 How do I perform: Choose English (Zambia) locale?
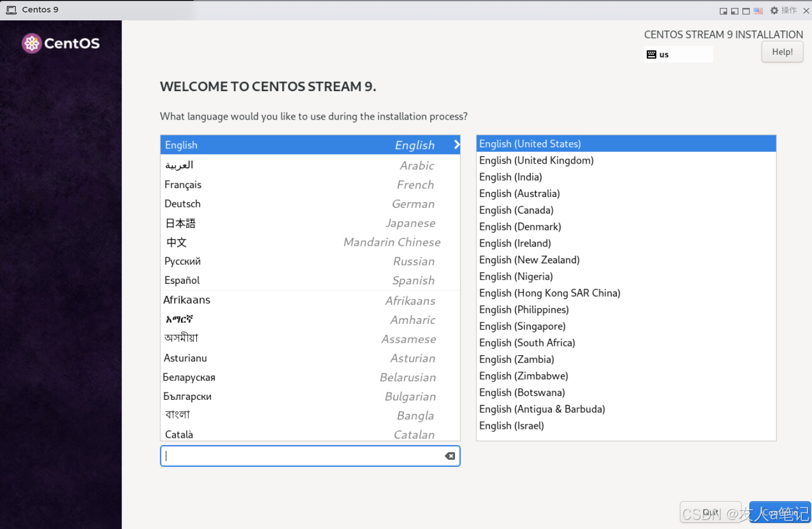pos(626,359)
